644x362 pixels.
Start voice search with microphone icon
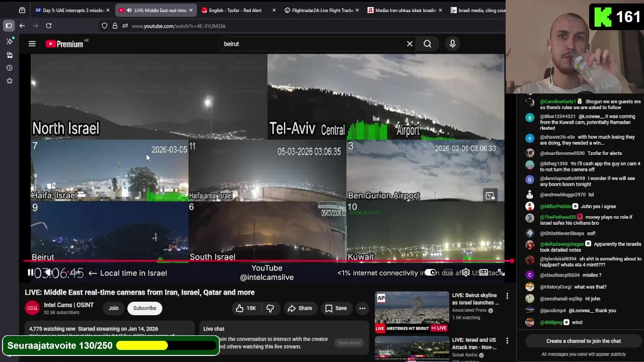point(452,44)
